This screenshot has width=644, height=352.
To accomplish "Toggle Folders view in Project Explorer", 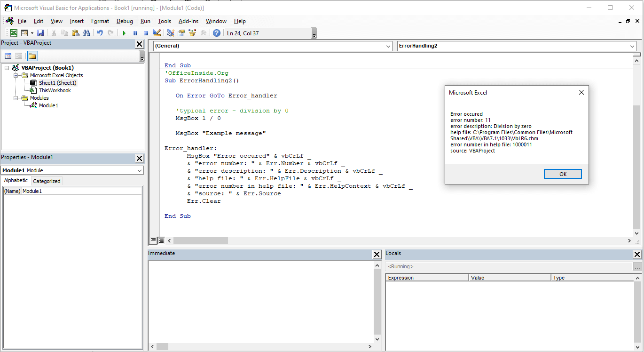I will [x=31, y=56].
